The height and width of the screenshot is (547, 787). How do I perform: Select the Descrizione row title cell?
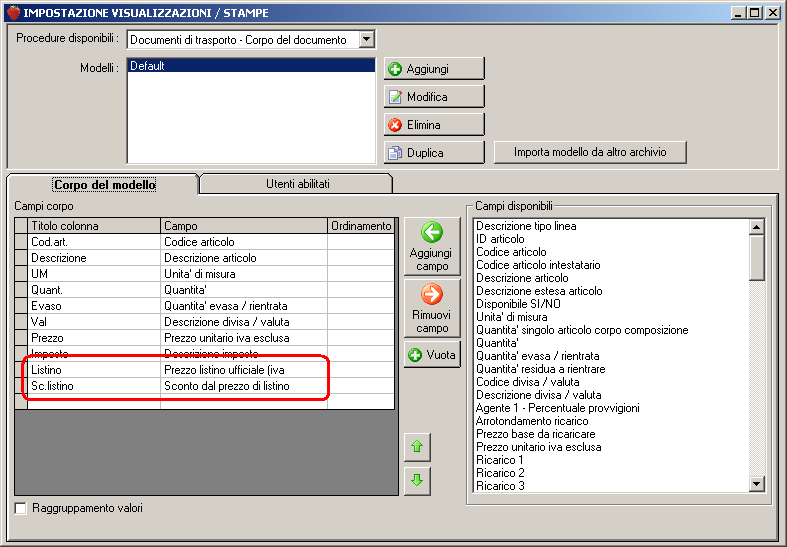click(94, 258)
